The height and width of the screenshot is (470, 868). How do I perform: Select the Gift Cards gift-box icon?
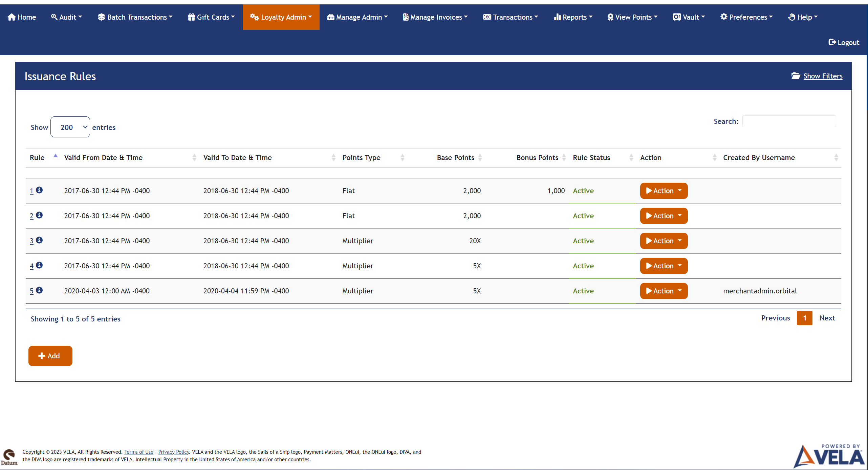[x=191, y=17]
